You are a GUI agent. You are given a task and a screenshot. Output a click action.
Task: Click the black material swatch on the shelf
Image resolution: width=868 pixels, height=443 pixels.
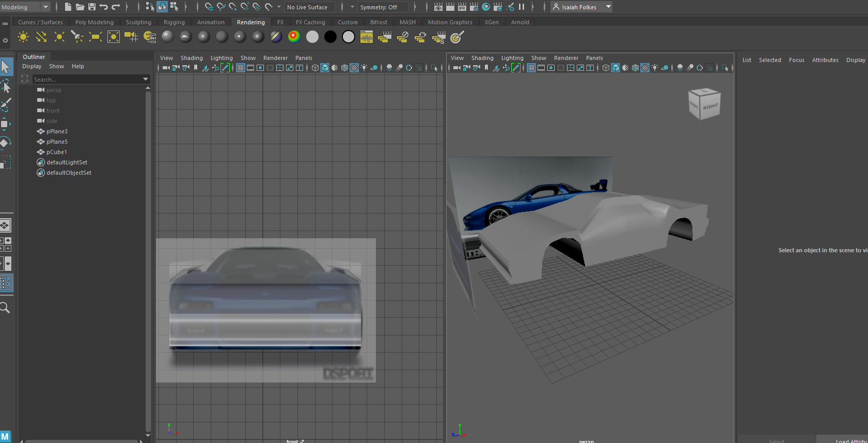click(x=330, y=37)
